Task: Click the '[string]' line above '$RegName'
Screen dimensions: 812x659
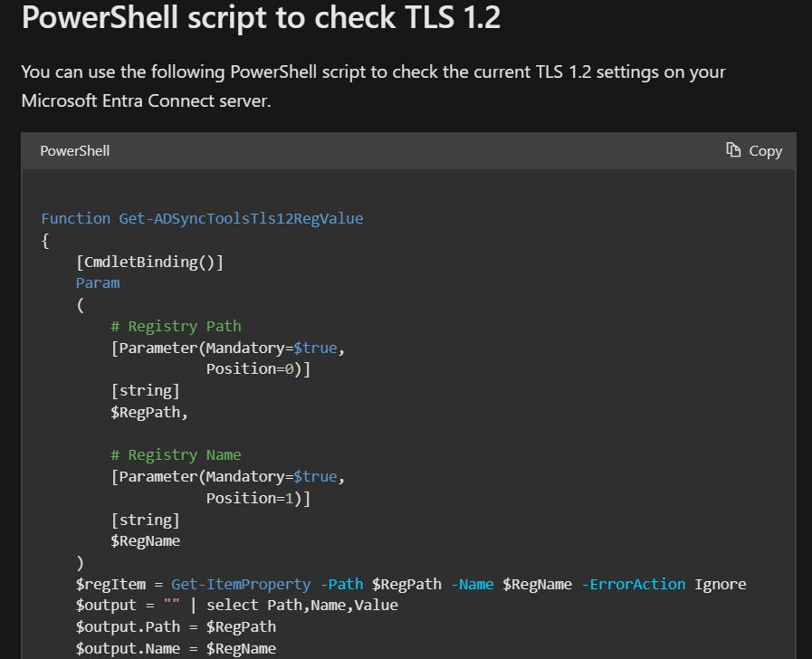Action: point(145,520)
